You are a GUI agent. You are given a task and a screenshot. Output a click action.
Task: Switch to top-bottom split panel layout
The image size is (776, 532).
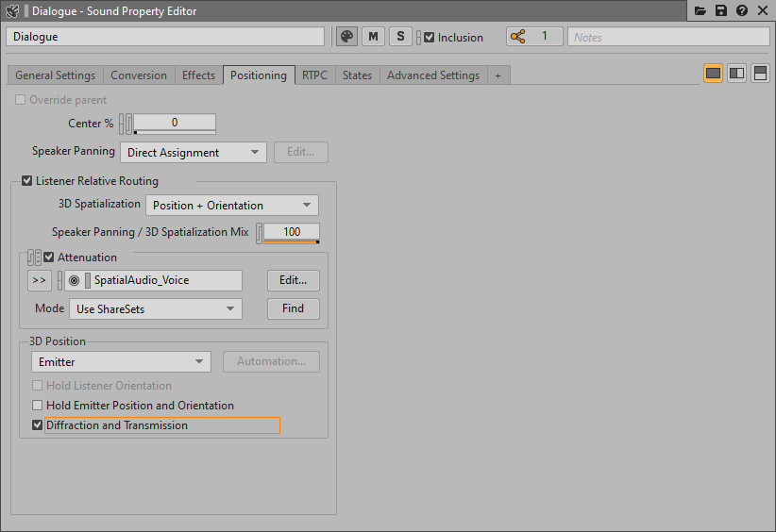(x=760, y=74)
